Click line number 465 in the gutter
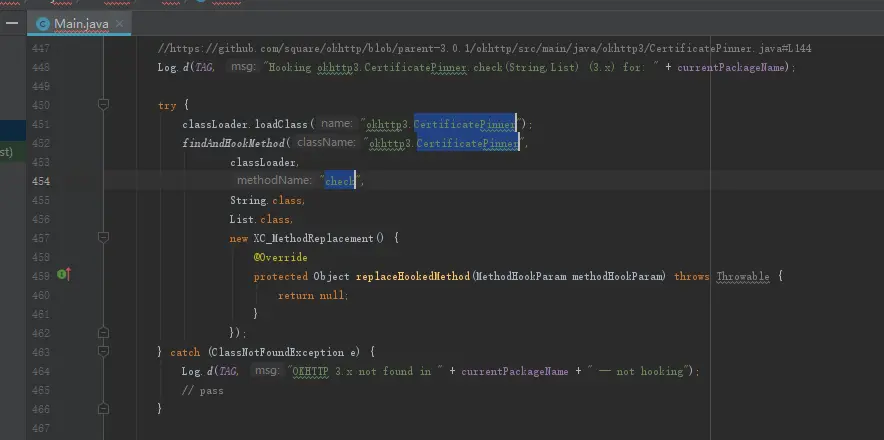The width and height of the screenshot is (884, 440). point(41,390)
